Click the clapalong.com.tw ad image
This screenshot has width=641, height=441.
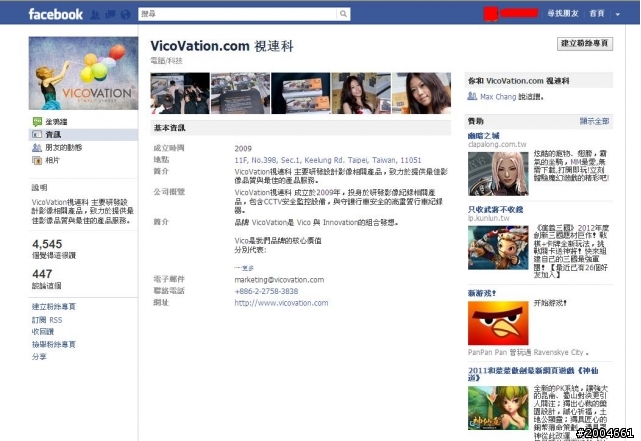coord(498,174)
